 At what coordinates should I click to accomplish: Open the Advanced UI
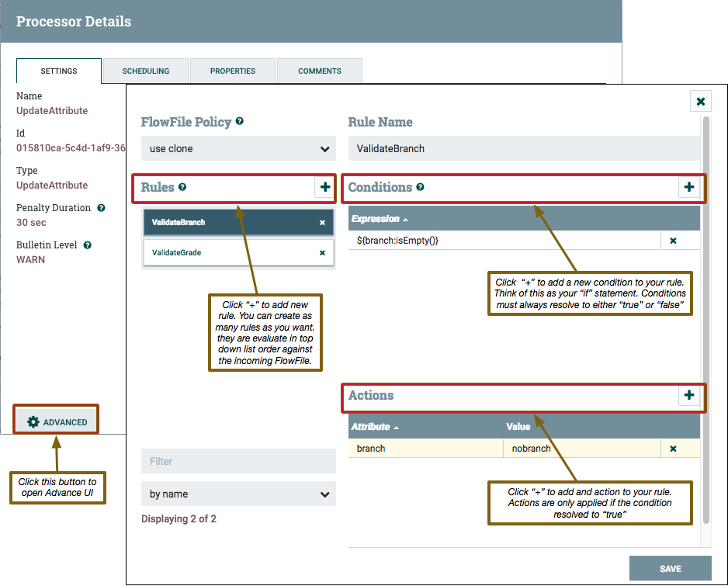[55, 420]
